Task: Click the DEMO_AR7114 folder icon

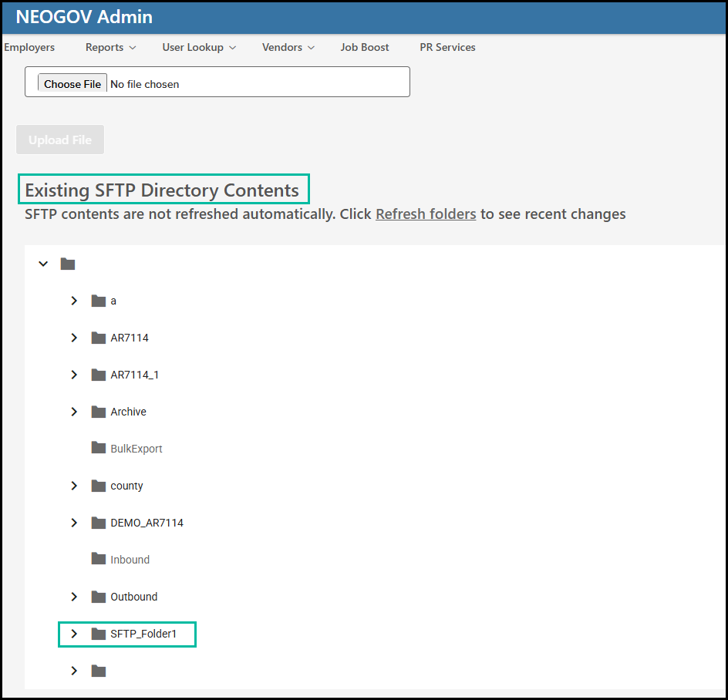Action: coord(99,523)
